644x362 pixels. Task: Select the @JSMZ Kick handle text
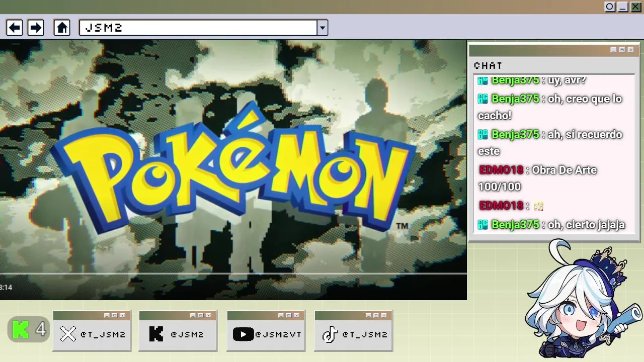(187, 334)
